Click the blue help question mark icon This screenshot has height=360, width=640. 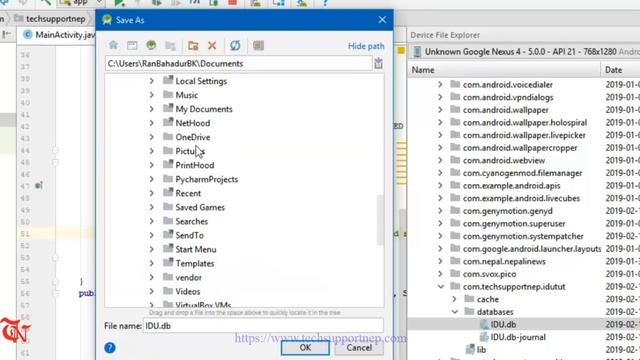[109, 348]
